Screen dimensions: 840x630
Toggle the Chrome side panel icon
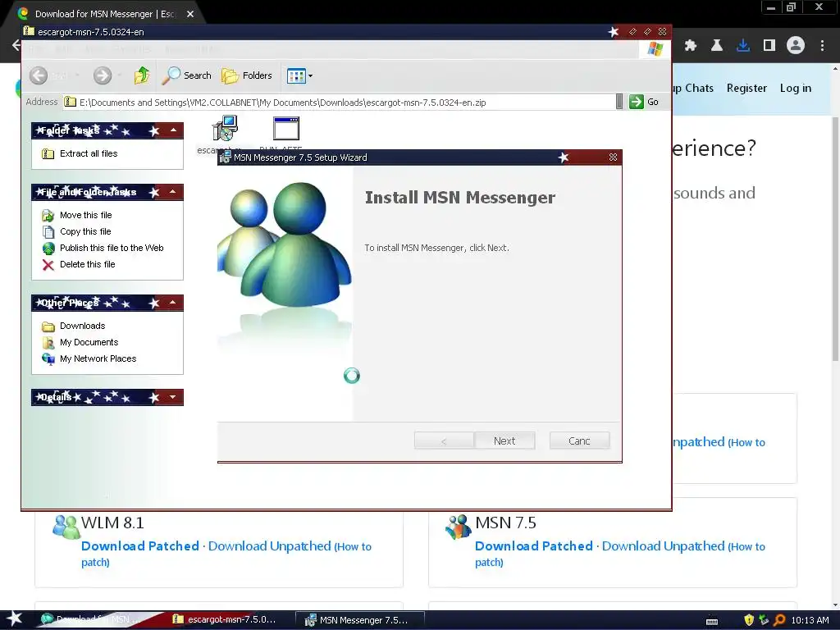(769, 46)
